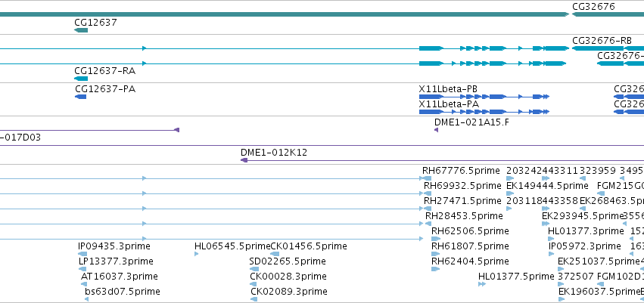Click the DME1-012K12 arrowhead glyph
The height and width of the screenshot is (303, 644).
(244, 160)
